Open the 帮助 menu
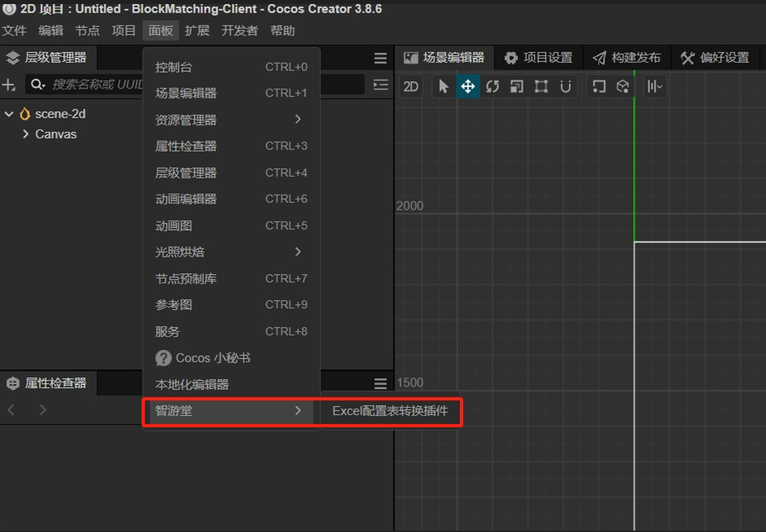 (x=283, y=31)
